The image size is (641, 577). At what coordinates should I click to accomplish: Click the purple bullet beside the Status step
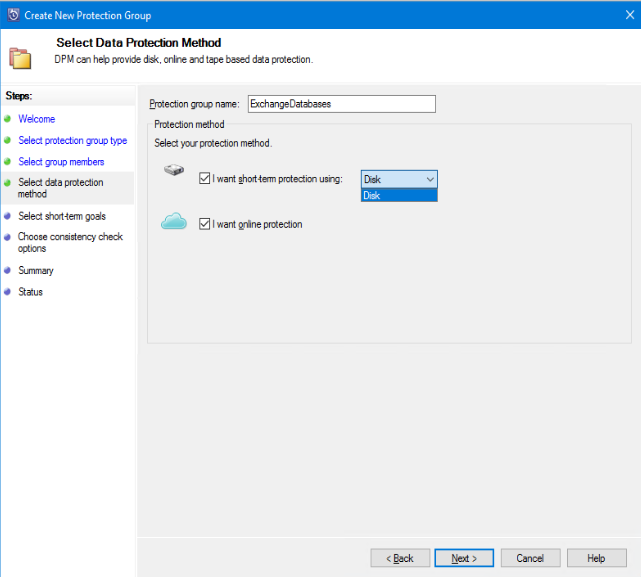click(x=7, y=292)
